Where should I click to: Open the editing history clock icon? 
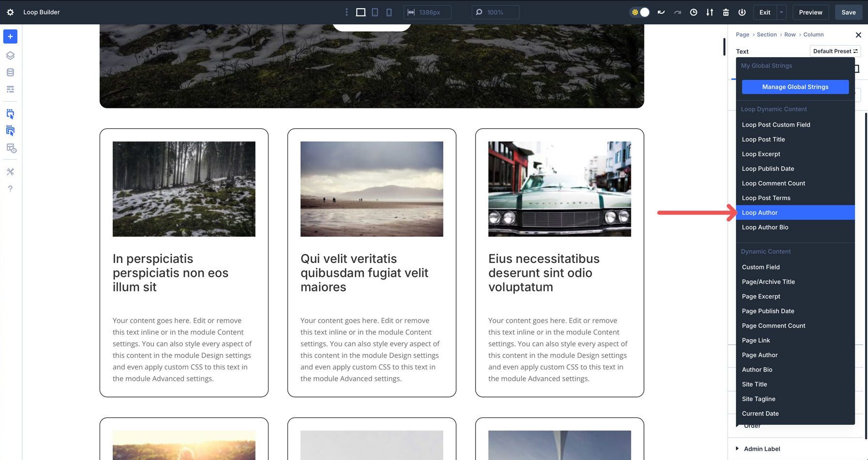coord(693,12)
